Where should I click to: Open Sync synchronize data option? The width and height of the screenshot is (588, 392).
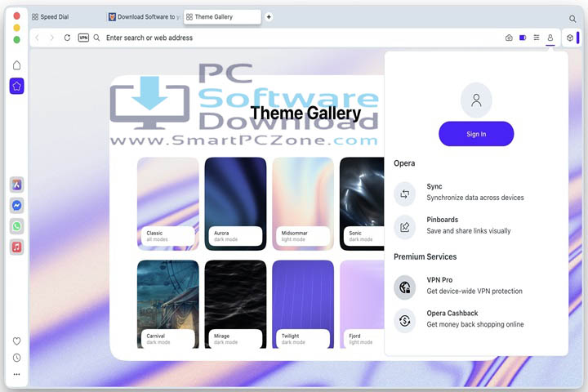point(476,192)
